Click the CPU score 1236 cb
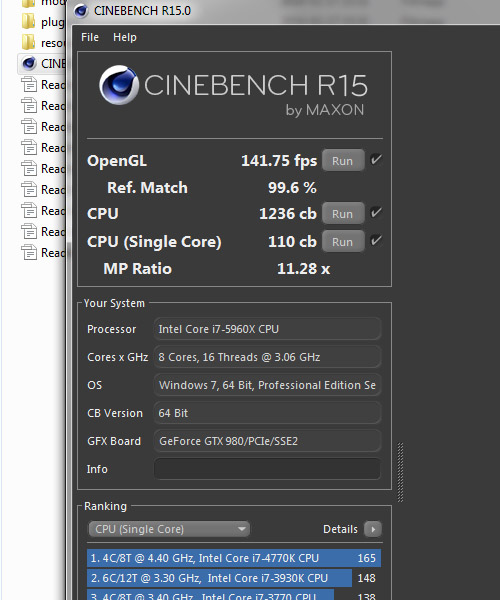Image resolution: width=500 pixels, height=600 pixels. (x=288, y=214)
